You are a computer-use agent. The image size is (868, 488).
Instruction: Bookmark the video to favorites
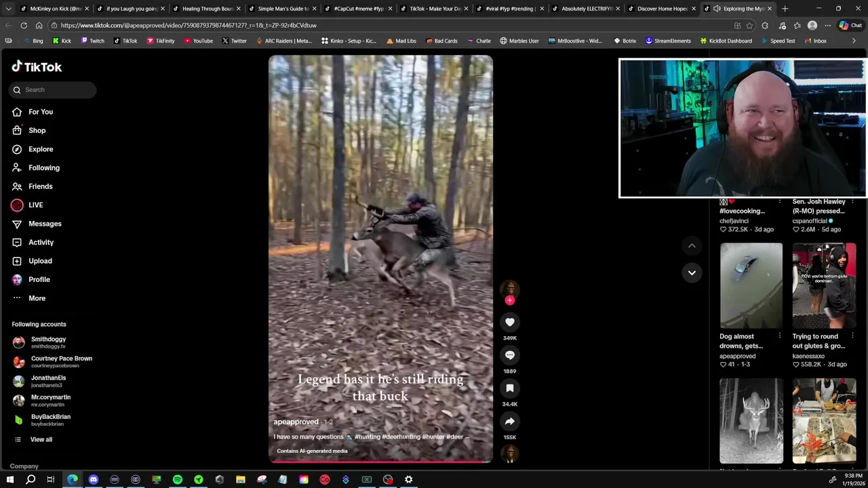(x=510, y=388)
